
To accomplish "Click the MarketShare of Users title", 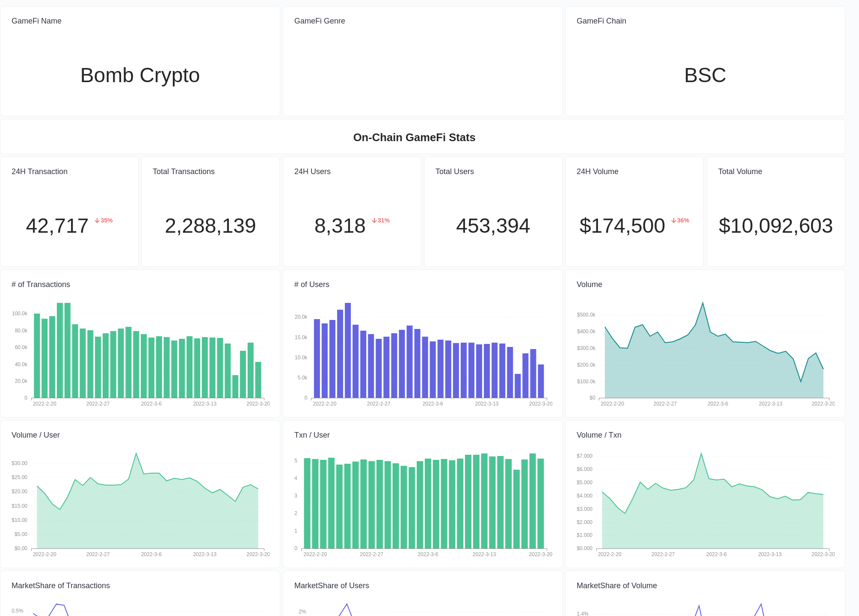I will click(332, 586).
